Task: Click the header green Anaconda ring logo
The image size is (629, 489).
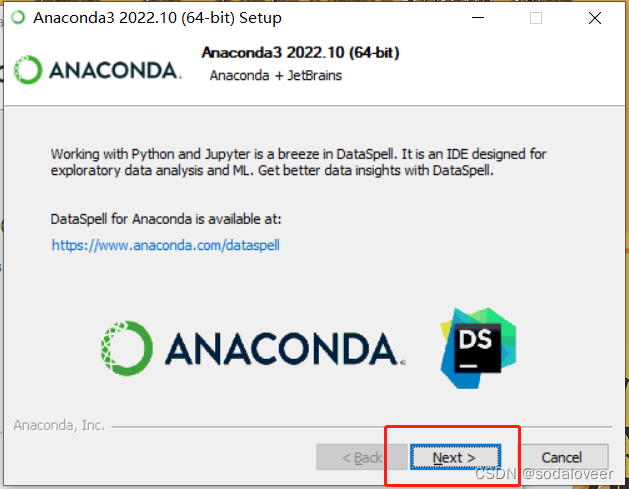Action: [28, 70]
